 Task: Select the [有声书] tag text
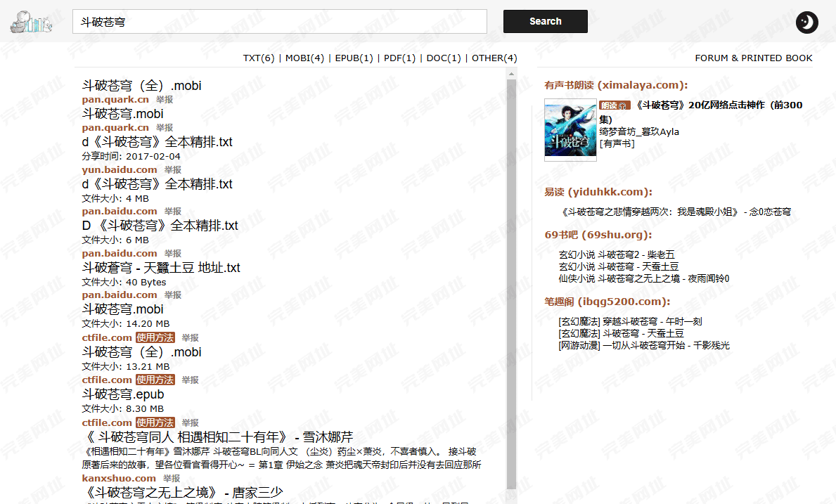(x=617, y=143)
